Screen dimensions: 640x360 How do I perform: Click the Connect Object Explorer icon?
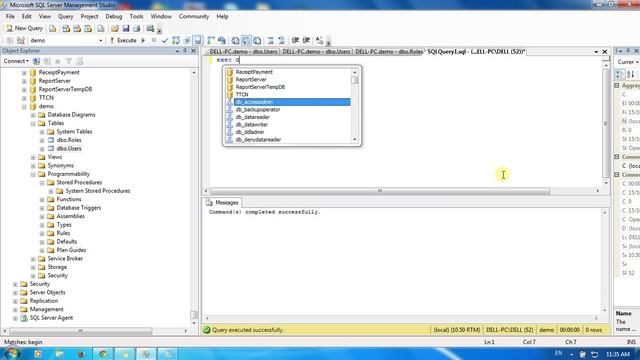tap(36, 61)
